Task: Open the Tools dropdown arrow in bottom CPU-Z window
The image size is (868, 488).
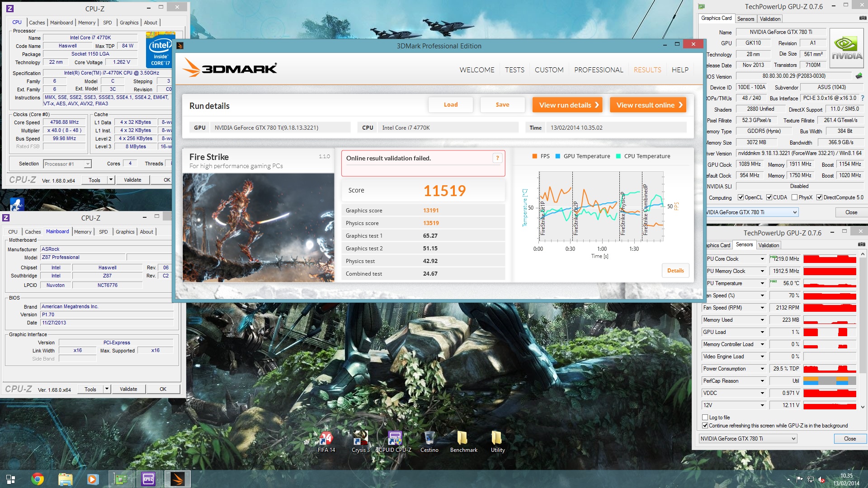Action: click(x=107, y=389)
